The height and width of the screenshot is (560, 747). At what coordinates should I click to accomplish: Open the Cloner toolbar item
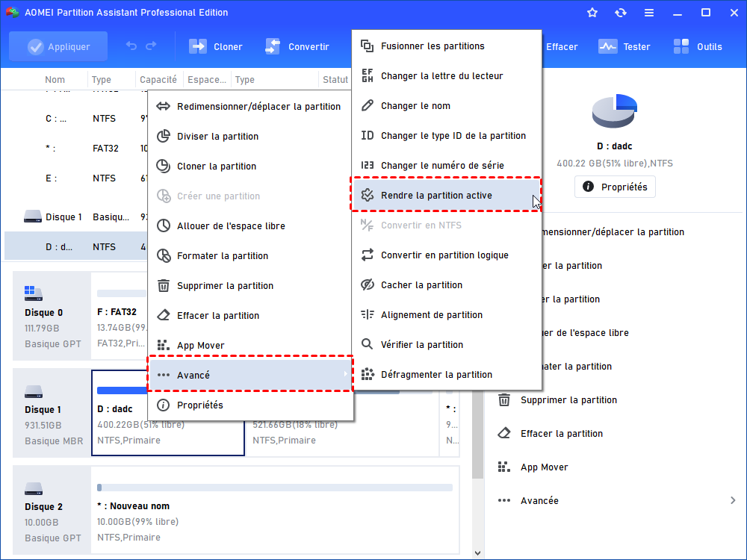point(216,46)
